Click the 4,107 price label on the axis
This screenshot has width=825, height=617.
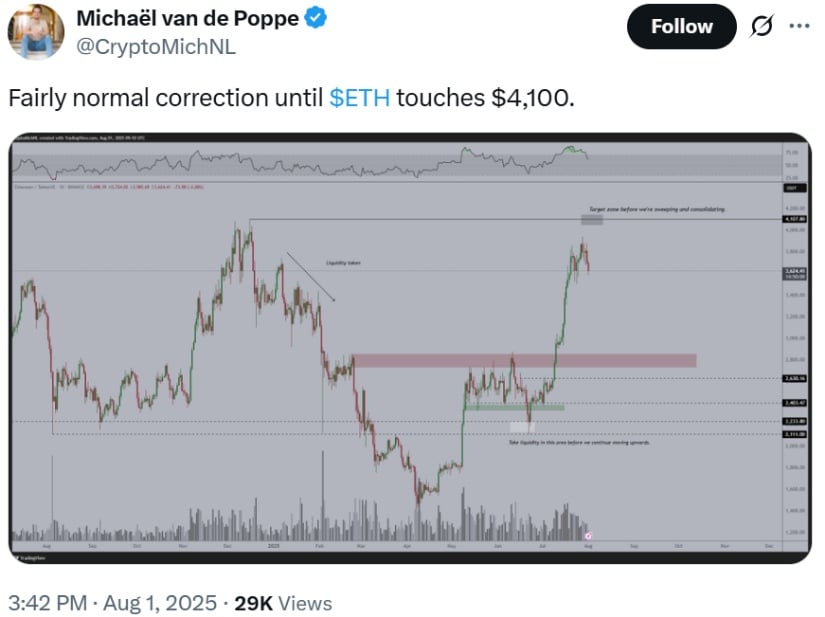click(x=794, y=219)
